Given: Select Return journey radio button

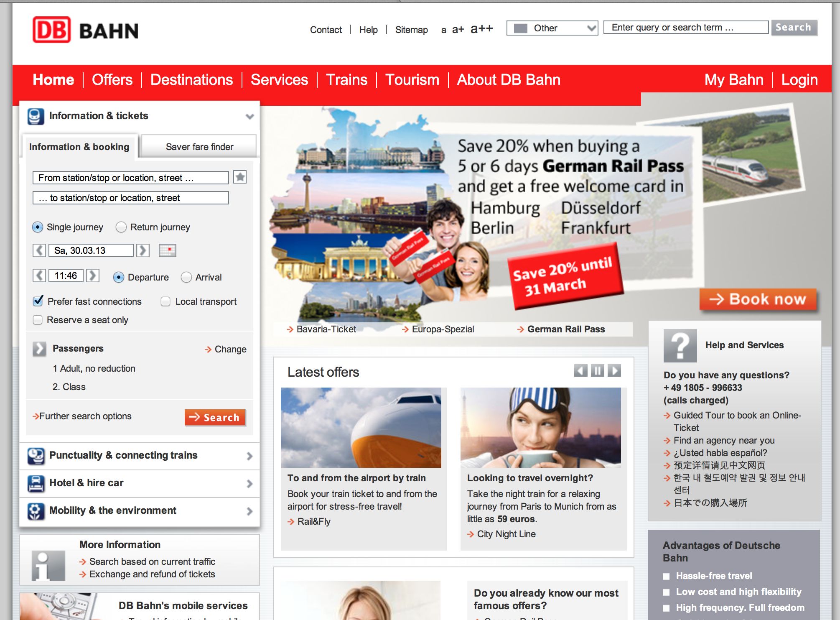Looking at the screenshot, I should 121,227.
